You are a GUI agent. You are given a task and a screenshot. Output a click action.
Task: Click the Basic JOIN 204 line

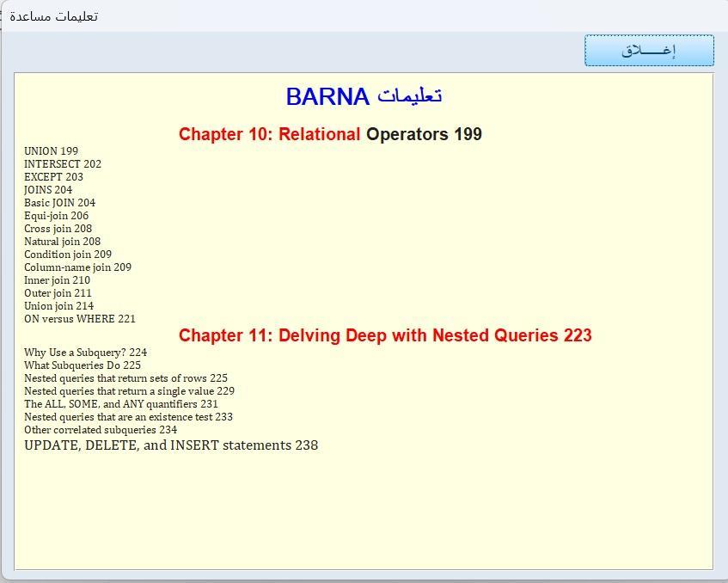[x=59, y=203]
